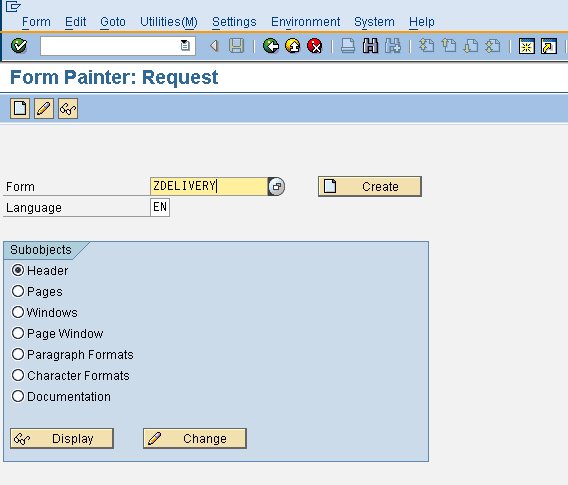Image resolution: width=568 pixels, height=485 pixels.
Task: Open the Form menu
Action: 36,22
